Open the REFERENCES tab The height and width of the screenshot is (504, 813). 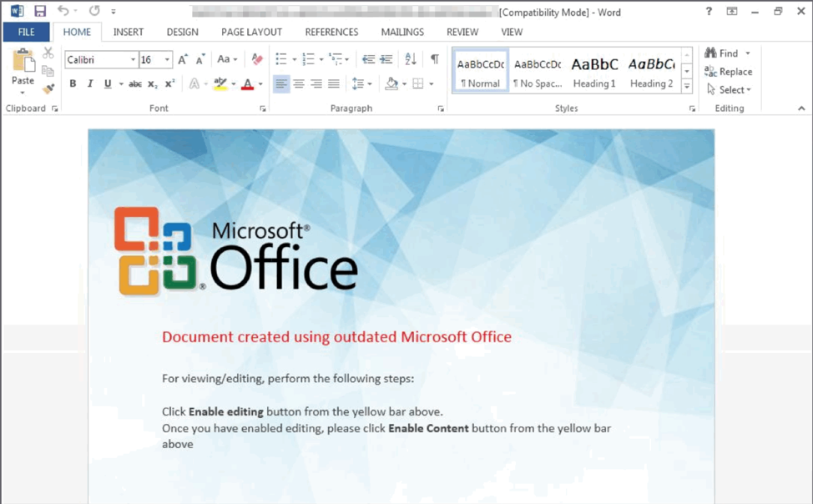(x=331, y=33)
